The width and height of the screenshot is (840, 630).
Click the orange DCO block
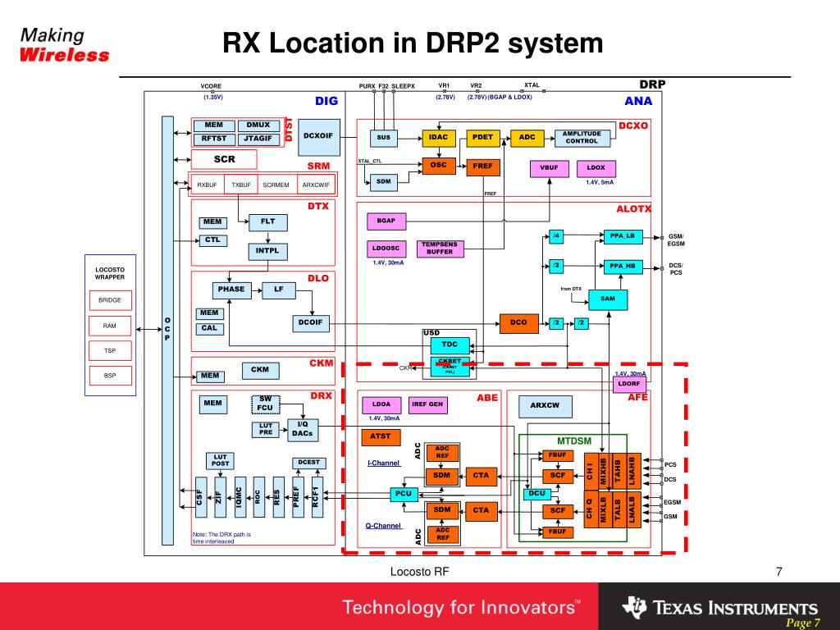[519, 323]
